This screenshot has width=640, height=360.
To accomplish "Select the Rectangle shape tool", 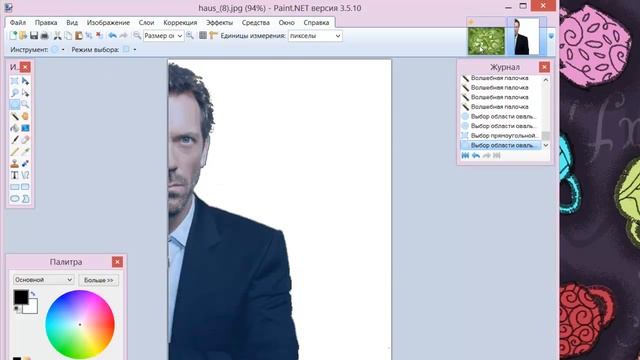I will coord(15,187).
